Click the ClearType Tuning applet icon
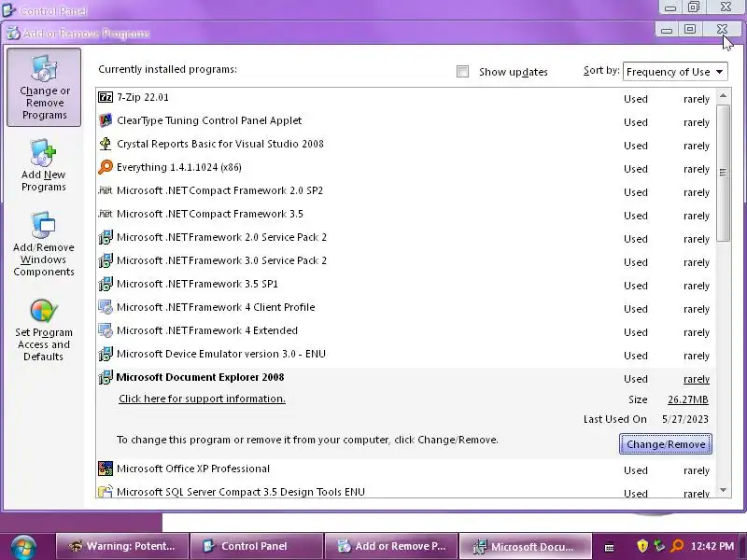Image resolution: width=747 pixels, height=560 pixels. [106, 120]
